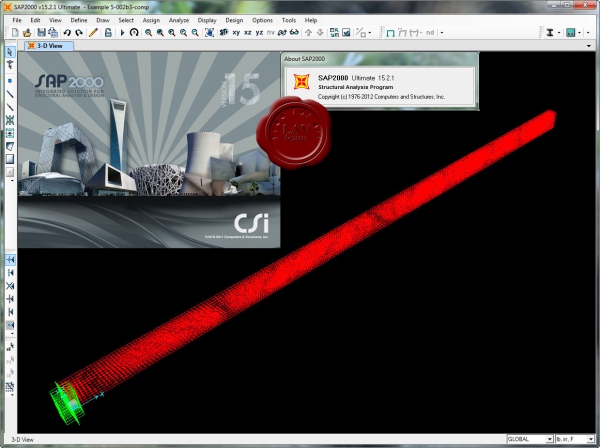Move down in list with down arrow
Viewport: 600px width, 448px height.
point(320,33)
